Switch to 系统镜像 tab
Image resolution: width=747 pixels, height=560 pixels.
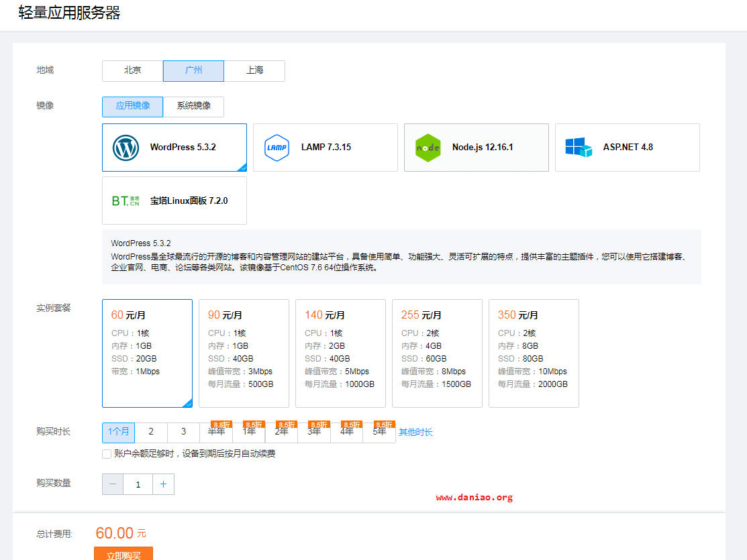[x=193, y=106]
